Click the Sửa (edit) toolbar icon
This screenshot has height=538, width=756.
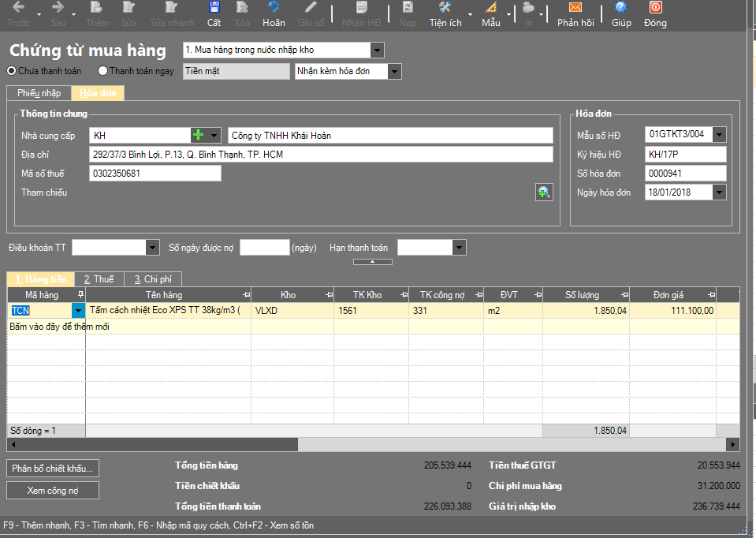(128, 7)
